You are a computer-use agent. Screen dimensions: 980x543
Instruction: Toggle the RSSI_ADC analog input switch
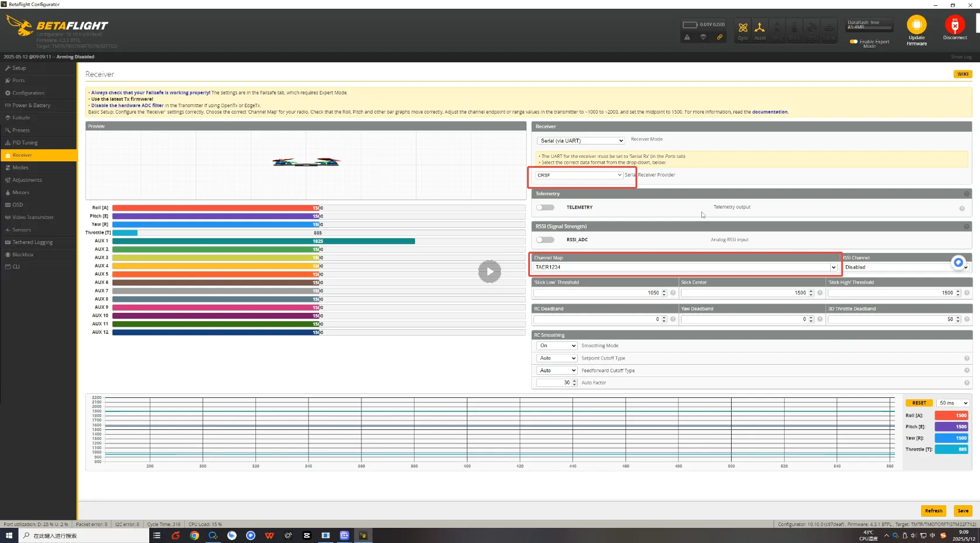click(x=545, y=239)
